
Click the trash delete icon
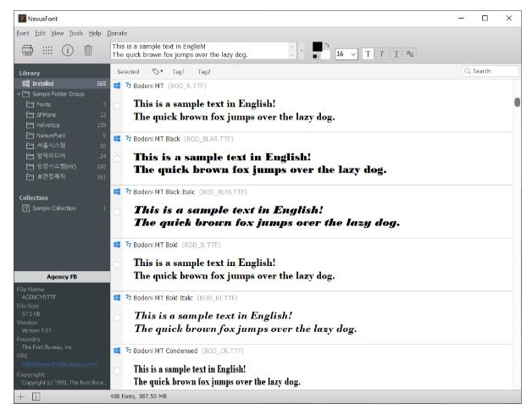(88, 50)
